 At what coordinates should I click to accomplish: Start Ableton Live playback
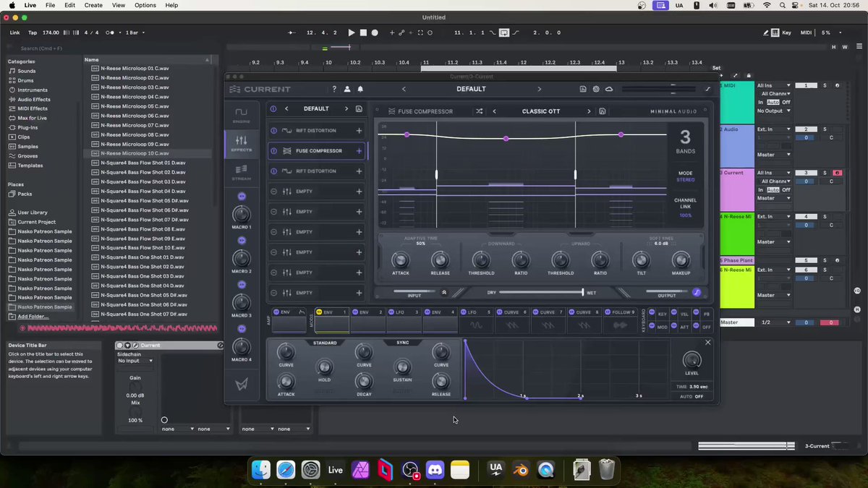352,33
